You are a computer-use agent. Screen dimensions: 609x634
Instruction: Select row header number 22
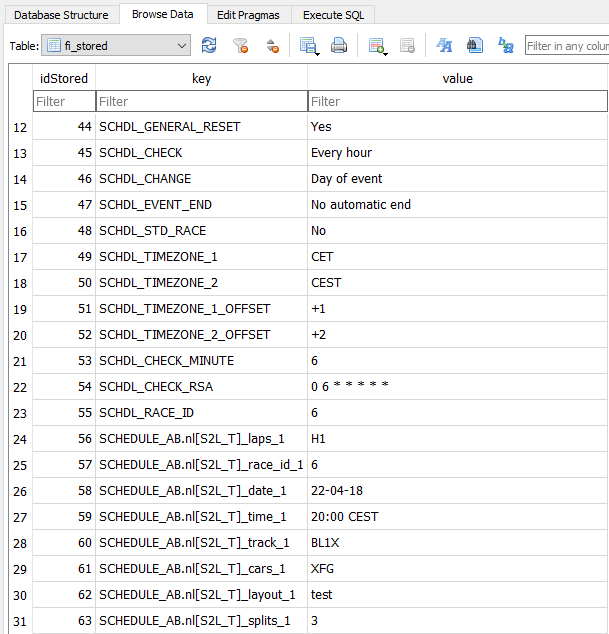(x=20, y=387)
